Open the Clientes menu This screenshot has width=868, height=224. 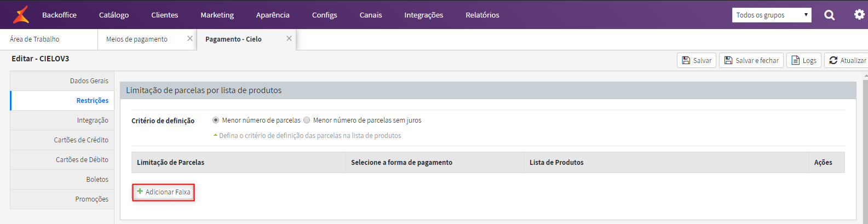click(165, 15)
